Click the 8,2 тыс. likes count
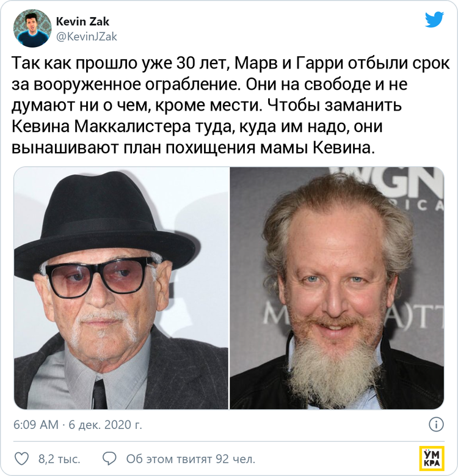This screenshot has width=458, height=476. coord(59,459)
